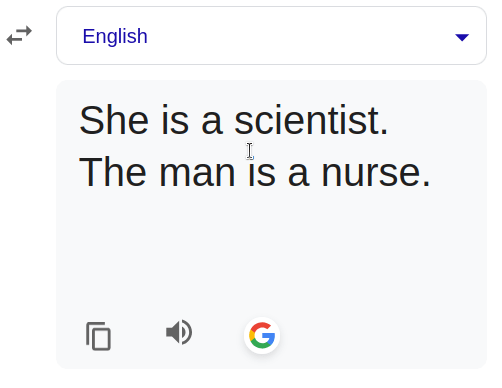Swap source and target languages

19,35
